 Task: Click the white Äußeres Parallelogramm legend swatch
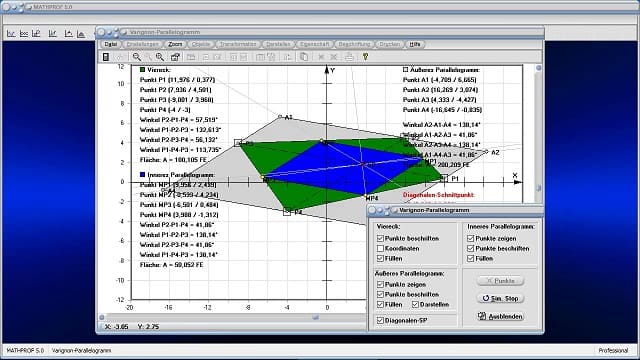(x=405, y=70)
